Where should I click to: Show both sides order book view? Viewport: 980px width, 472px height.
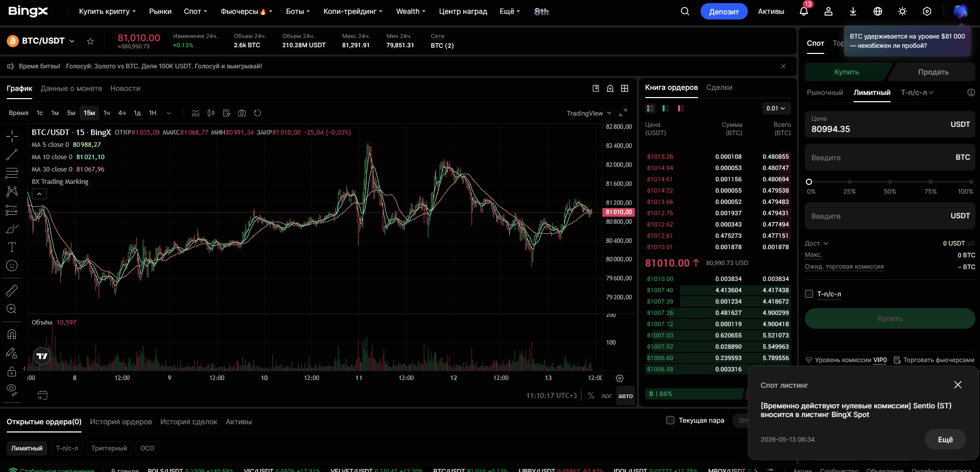point(650,108)
